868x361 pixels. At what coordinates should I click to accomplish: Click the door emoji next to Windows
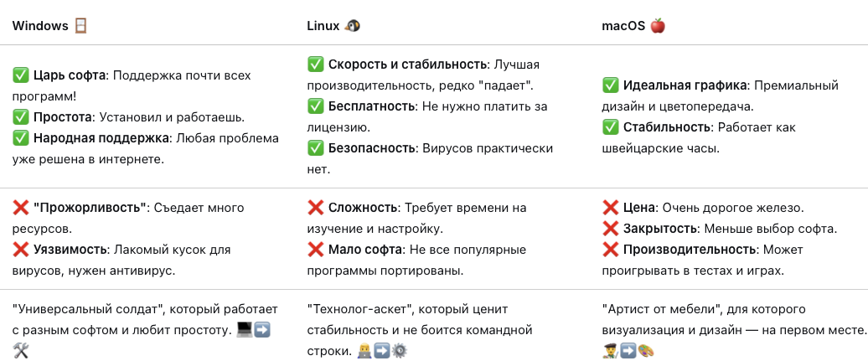[80, 25]
